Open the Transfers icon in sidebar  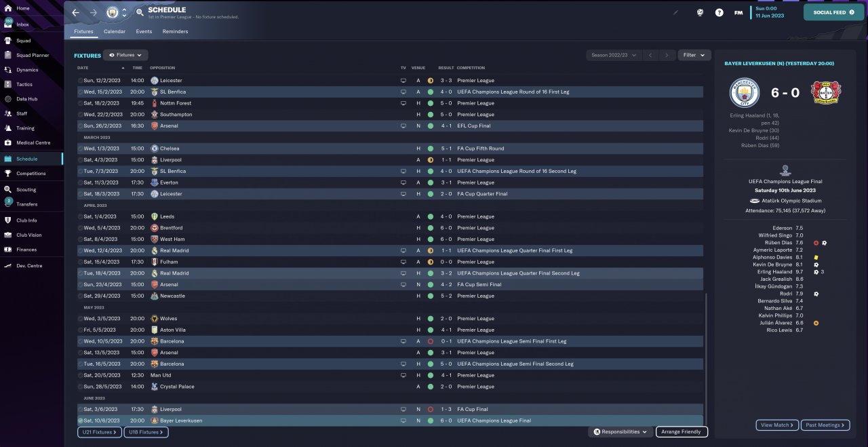click(8, 203)
